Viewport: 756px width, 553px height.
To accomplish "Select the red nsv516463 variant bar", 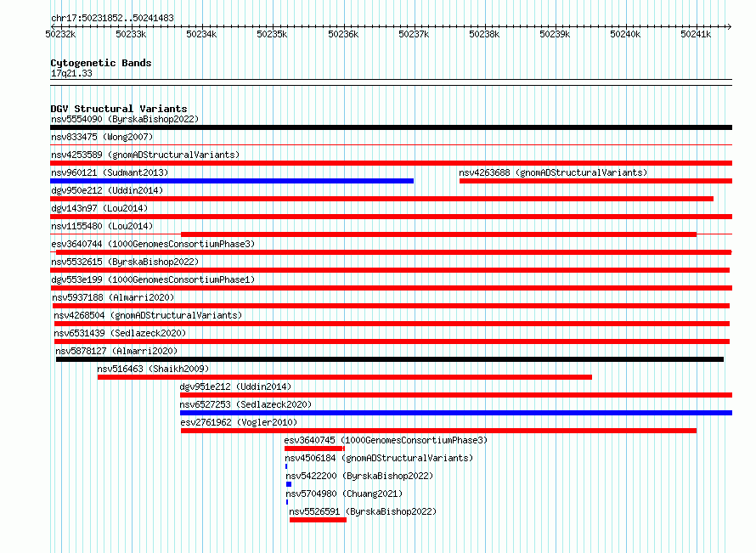I will 345,377.
